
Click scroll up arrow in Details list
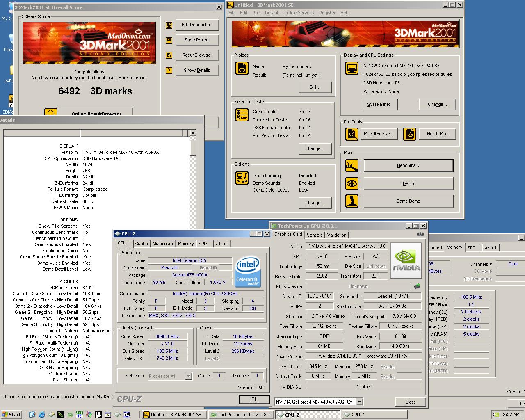tap(193, 133)
